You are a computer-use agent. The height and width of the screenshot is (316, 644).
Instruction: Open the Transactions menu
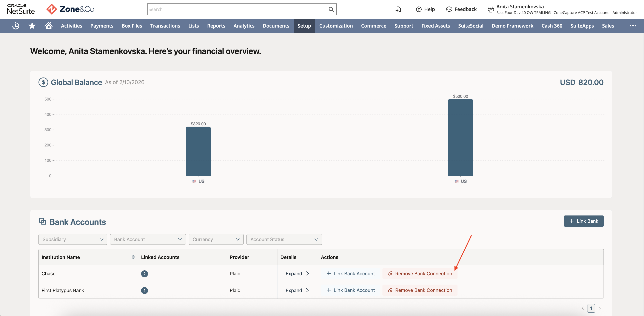tap(165, 26)
